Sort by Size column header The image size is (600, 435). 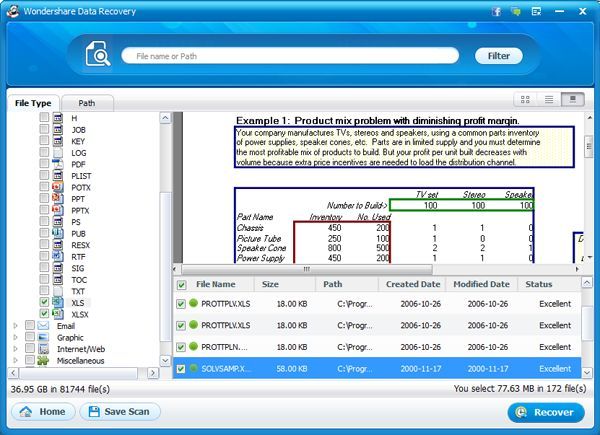270,284
